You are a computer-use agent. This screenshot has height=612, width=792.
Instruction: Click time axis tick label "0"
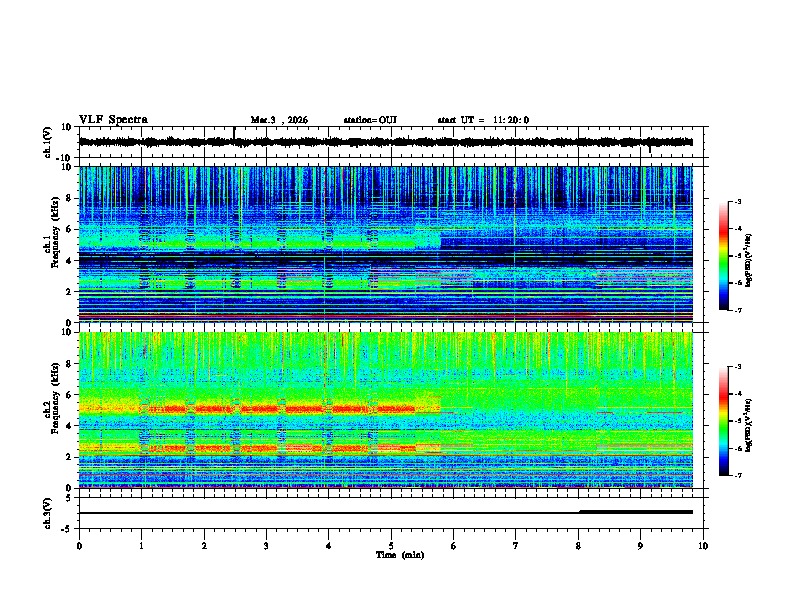click(x=79, y=546)
